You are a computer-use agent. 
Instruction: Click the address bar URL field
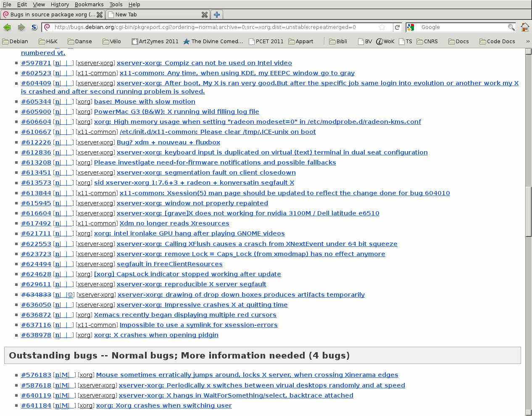coord(214,27)
